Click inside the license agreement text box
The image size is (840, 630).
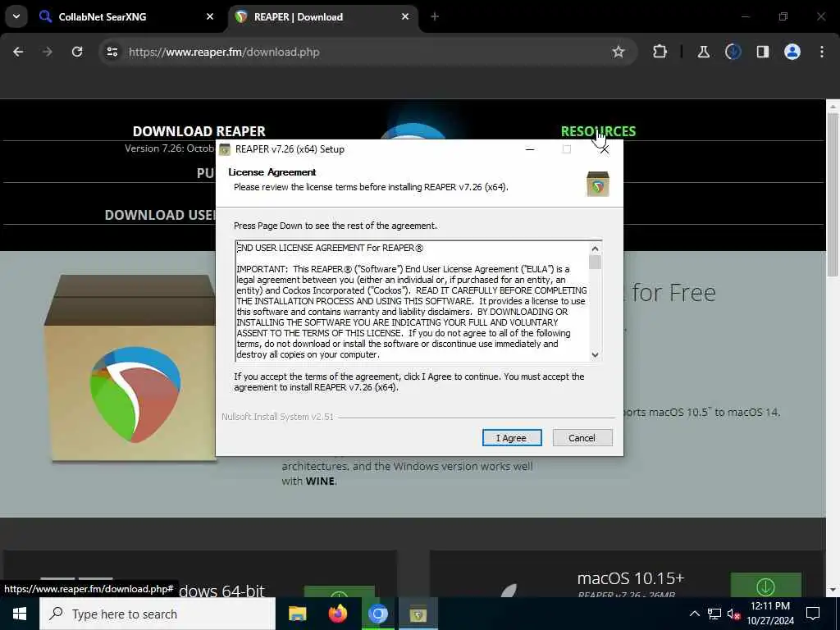(413, 301)
